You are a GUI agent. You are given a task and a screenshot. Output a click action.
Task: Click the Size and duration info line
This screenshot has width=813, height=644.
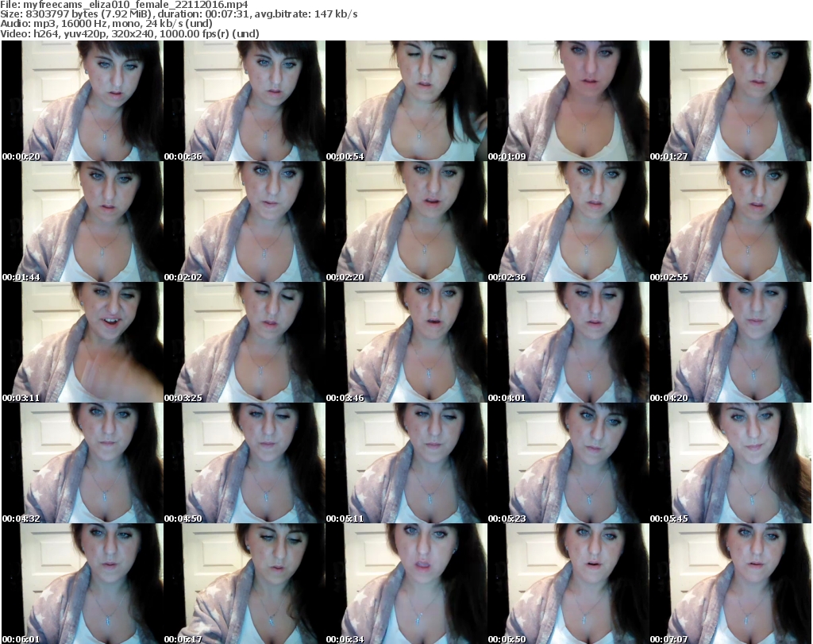click(179, 14)
